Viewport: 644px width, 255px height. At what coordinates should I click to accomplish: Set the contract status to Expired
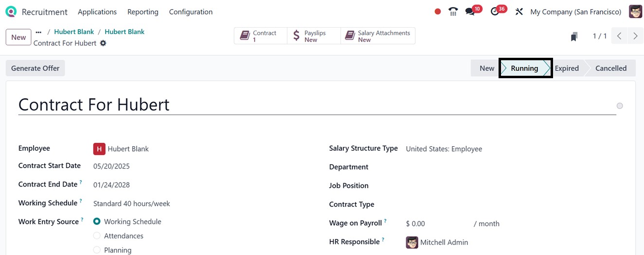[x=567, y=68]
